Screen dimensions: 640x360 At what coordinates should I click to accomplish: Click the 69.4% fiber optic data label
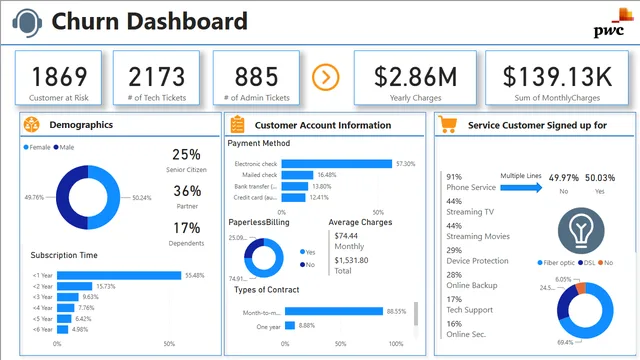pyautogui.click(x=565, y=342)
